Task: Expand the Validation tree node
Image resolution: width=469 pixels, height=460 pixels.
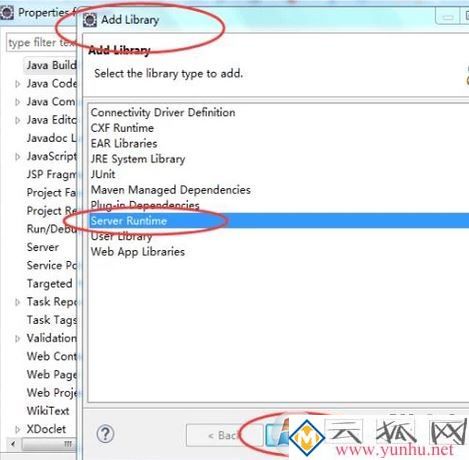Action: (x=18, y=339)
